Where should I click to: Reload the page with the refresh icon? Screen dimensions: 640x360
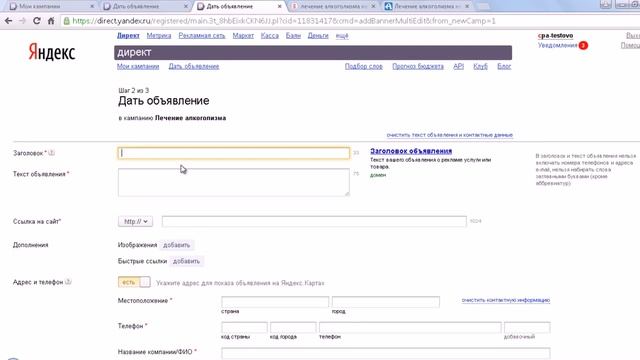37,21
